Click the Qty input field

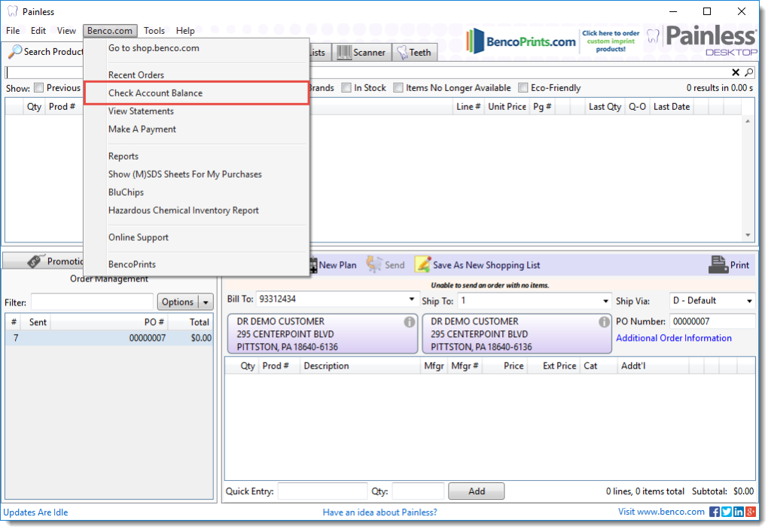coord(418,491)
